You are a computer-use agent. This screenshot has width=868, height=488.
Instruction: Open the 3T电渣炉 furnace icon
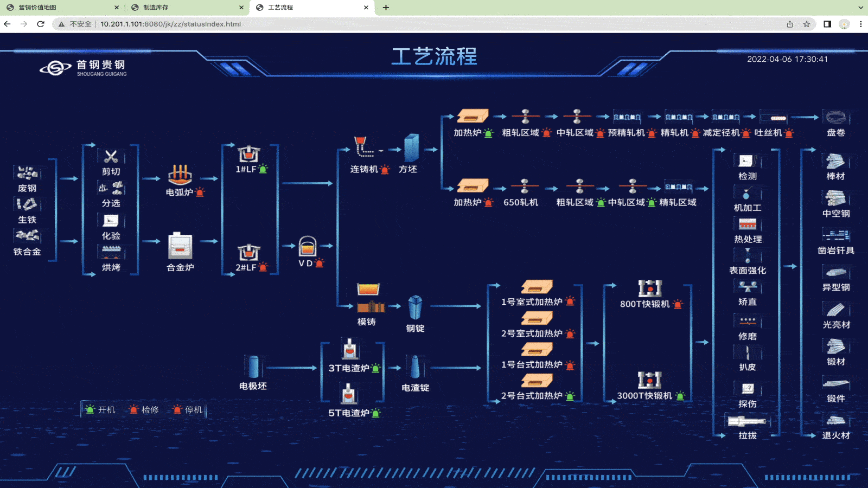350,349
